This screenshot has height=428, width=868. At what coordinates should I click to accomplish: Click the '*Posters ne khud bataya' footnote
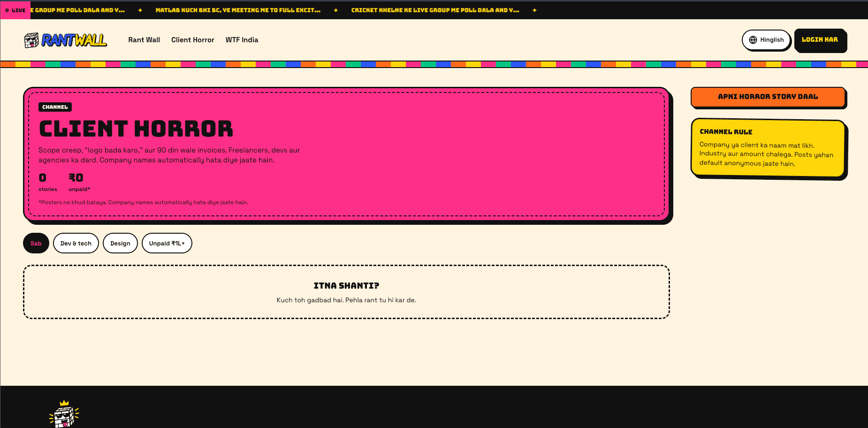click(144, 202)
